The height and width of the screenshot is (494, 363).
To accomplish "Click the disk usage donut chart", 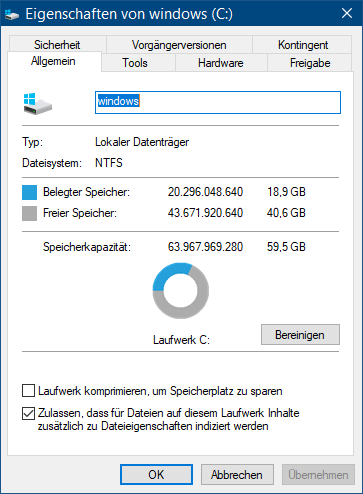I will tap(181, 290).
